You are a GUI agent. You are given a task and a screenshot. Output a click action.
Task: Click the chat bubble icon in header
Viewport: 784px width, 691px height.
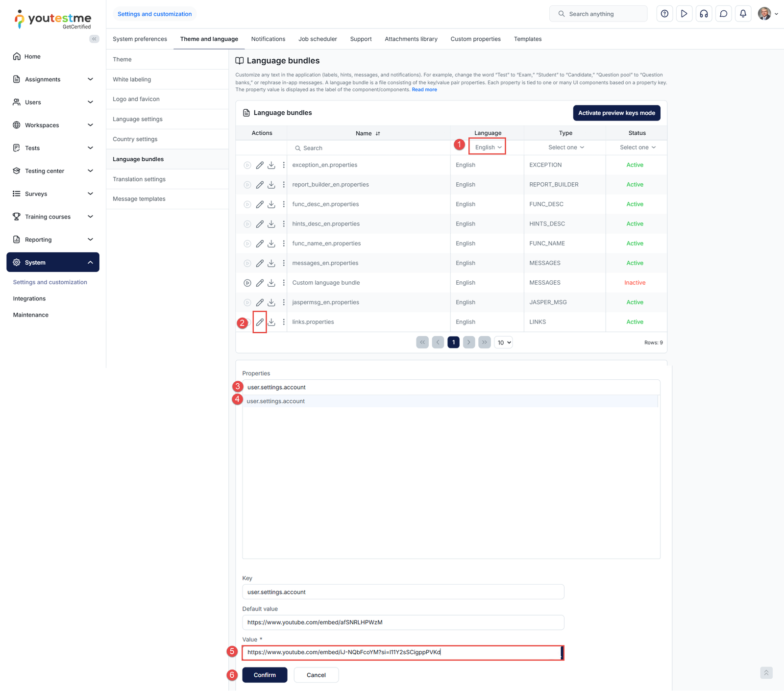point(723,14)
